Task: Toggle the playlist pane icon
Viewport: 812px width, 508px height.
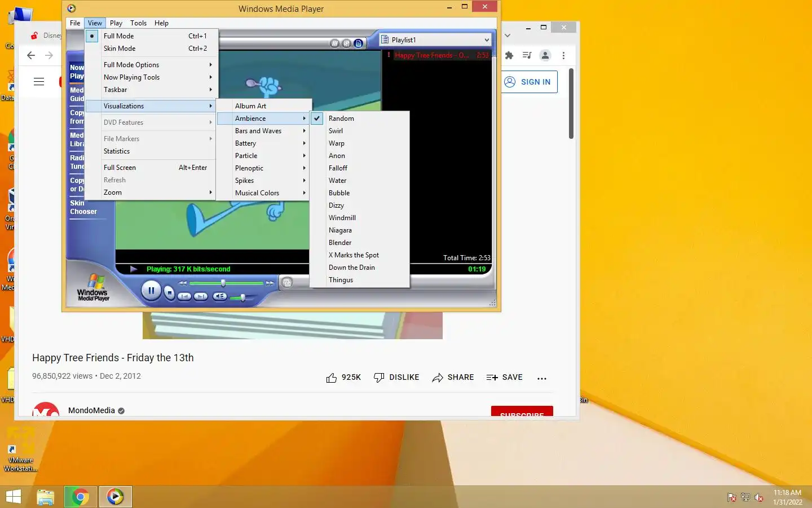Action: point(358,43)
